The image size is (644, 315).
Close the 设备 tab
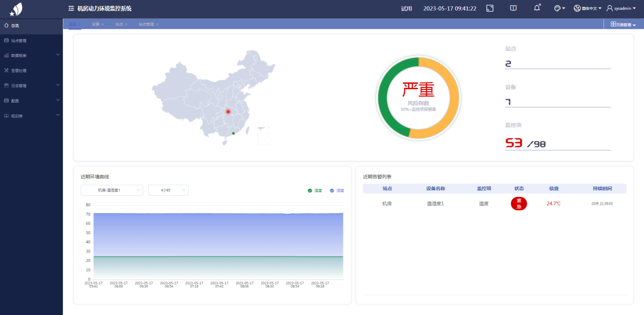[103, 24]
